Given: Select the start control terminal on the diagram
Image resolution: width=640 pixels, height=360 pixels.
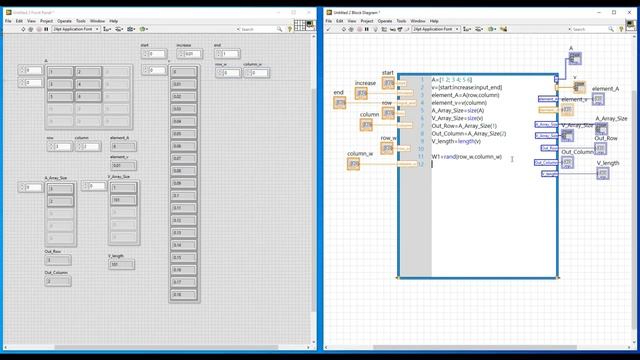Looking at the screenshot, I should click(388, 83).
